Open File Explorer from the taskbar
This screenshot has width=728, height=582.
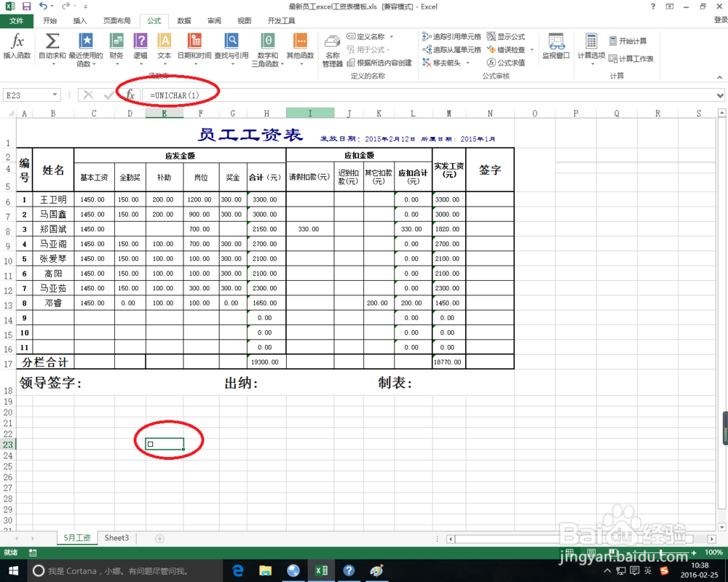tap(265, 571)
